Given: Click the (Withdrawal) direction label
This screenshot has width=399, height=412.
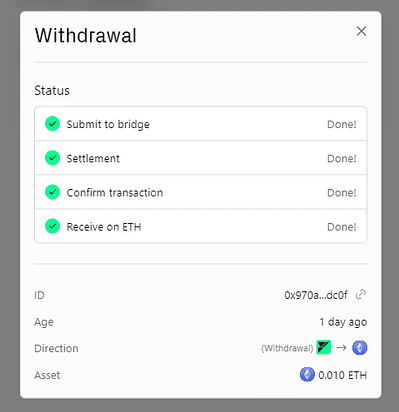Looking at the screenshot, I should point(287,348).
